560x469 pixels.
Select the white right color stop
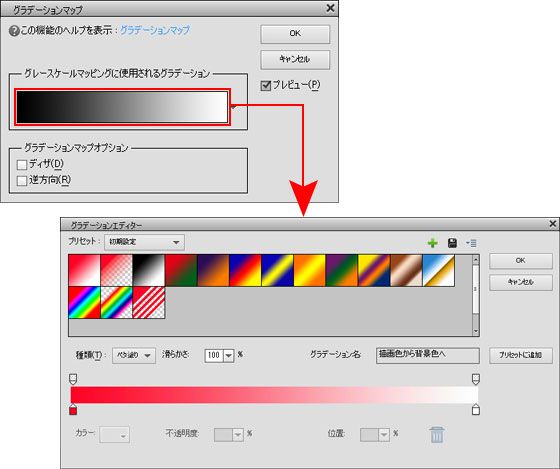(475, 409)
